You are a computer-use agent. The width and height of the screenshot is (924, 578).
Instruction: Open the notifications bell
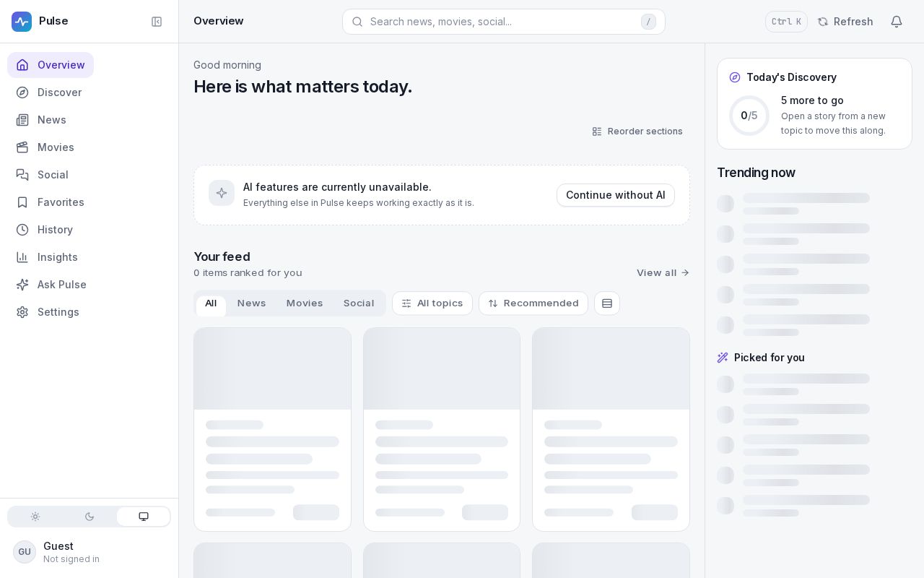pos(897,22)
